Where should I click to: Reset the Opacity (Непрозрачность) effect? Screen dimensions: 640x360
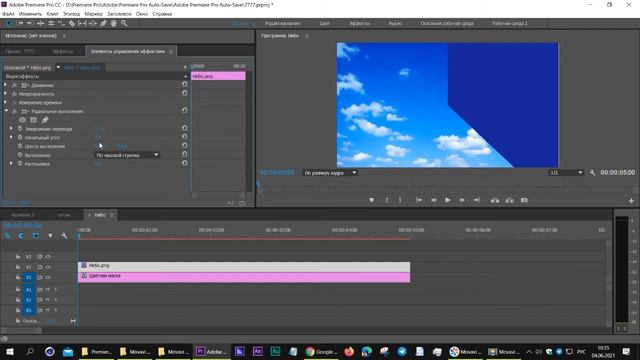pyautogui.click(x=184, y=93)
